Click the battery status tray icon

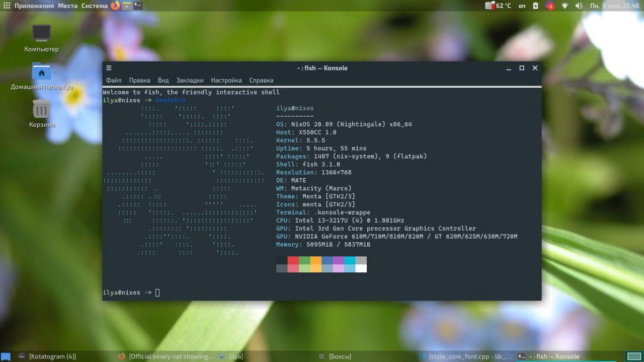[536, 6]
